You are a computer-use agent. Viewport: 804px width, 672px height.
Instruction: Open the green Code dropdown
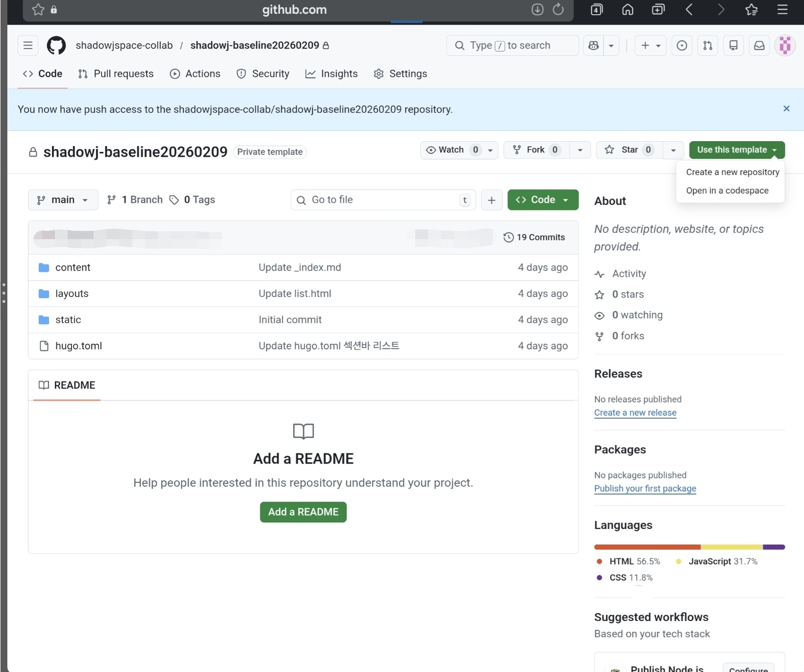[x=543, y=200]
